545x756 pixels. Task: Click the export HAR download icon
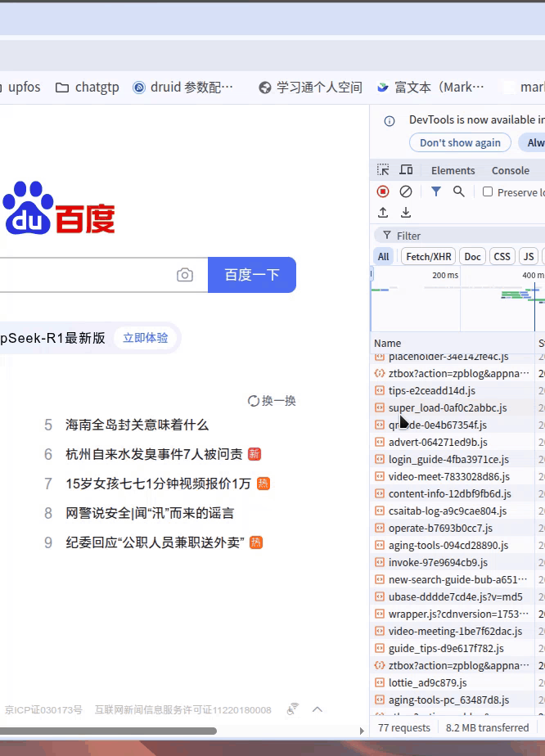406,213
